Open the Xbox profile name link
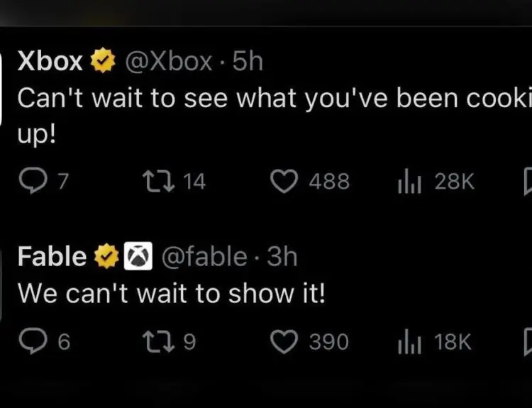This screenshot has height=408, width=532. pyautogui.click(x=50, y=62)
